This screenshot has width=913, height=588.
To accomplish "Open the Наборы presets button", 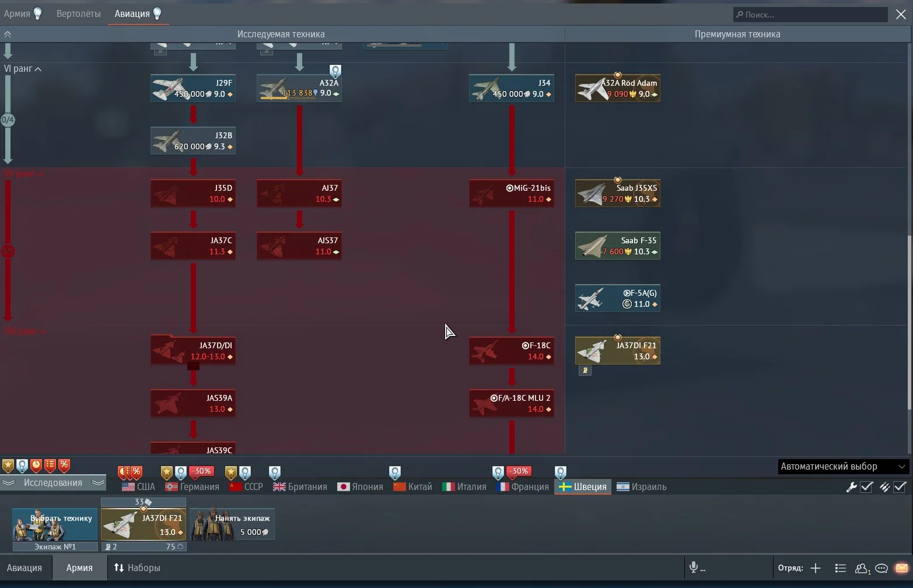I will (x=137, y=568).
